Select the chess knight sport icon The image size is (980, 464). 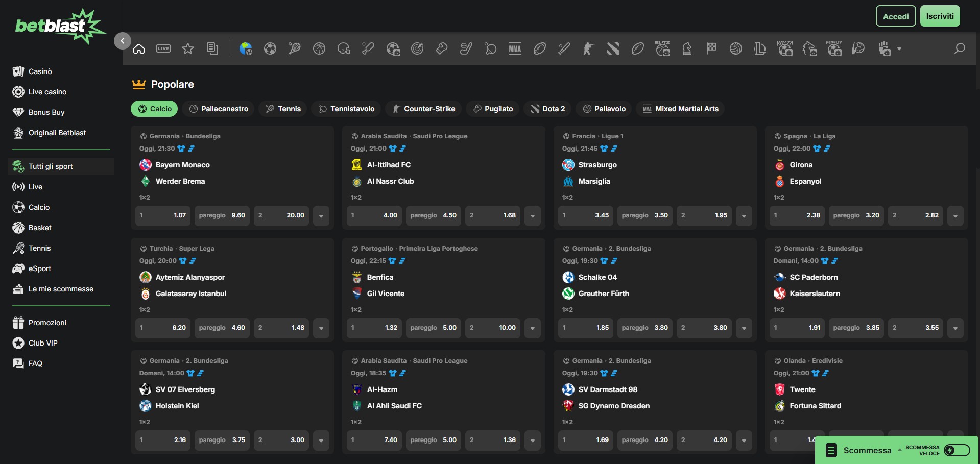(687, 49)
